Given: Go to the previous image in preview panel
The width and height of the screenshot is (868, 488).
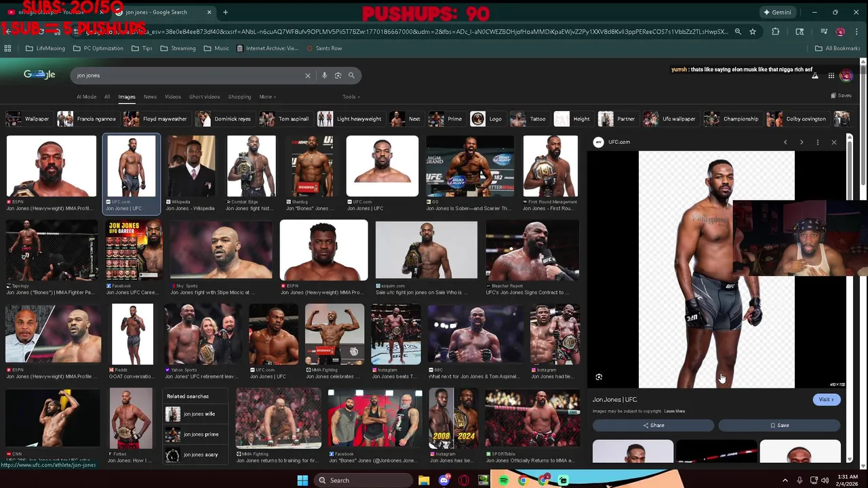Looking at the screenshot, I should pyautogui.click(x=785, y=142).
